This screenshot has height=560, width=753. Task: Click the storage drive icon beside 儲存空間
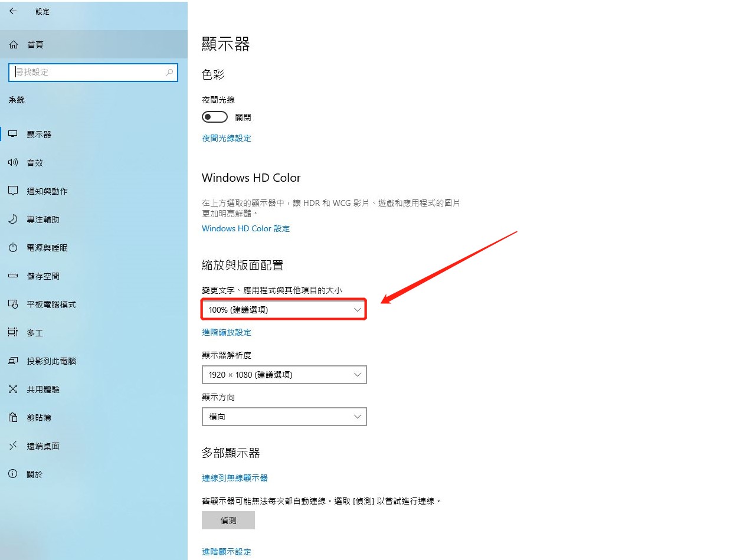click(x=13, y=276)
